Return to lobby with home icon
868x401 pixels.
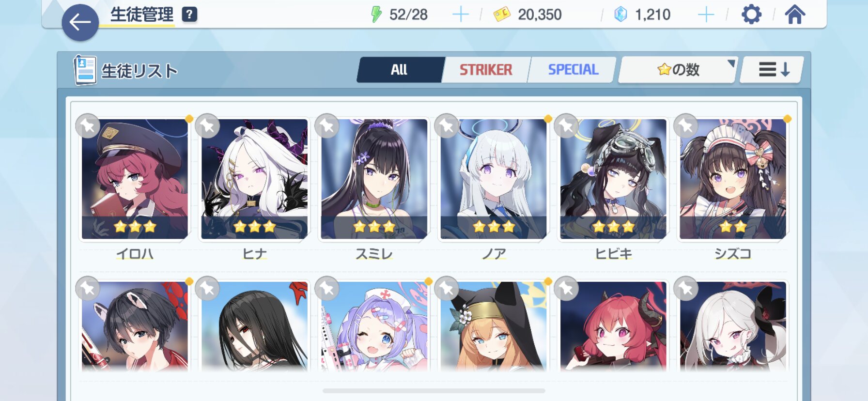pos(795,15)
